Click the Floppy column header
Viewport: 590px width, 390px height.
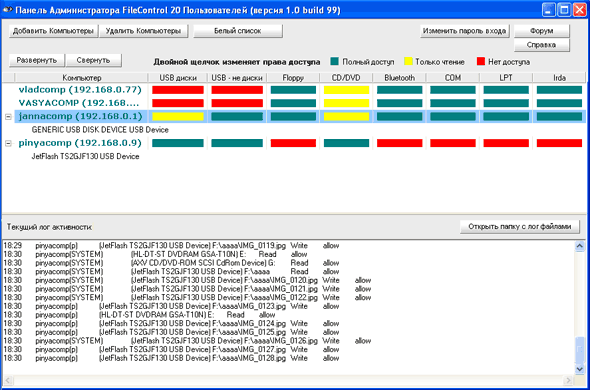pos(293,78)
